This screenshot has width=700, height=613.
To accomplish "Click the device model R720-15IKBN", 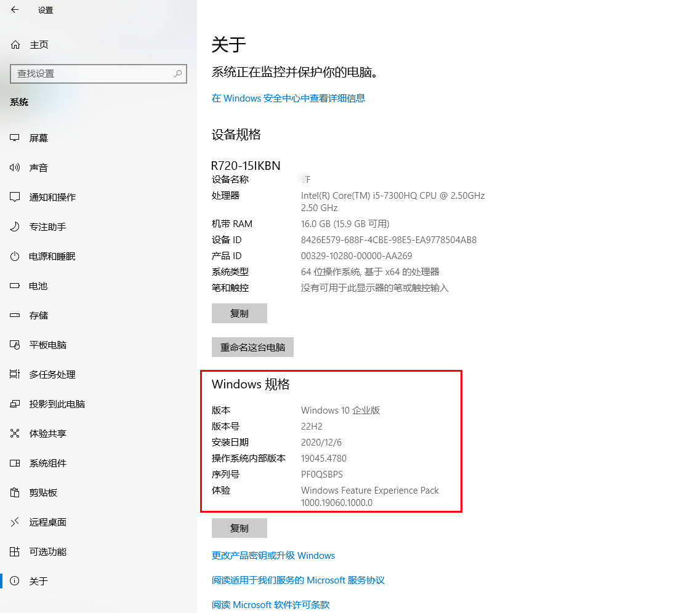I will pos(246,166).
